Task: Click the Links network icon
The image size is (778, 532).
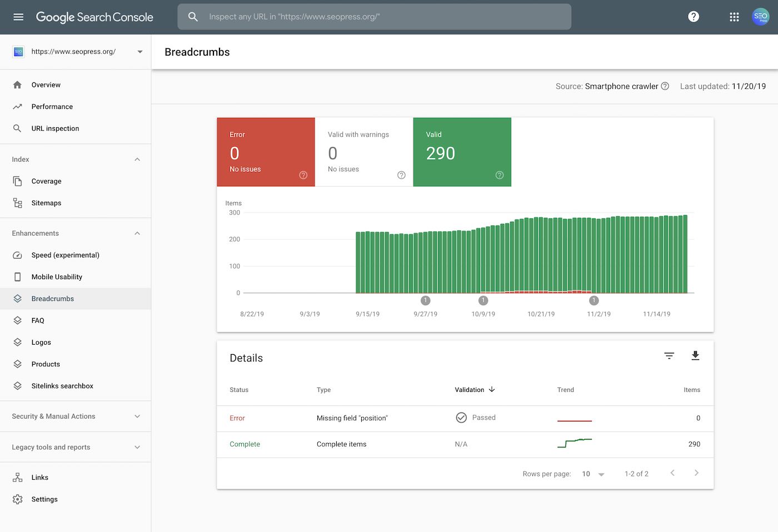Action: pos(17,478)
